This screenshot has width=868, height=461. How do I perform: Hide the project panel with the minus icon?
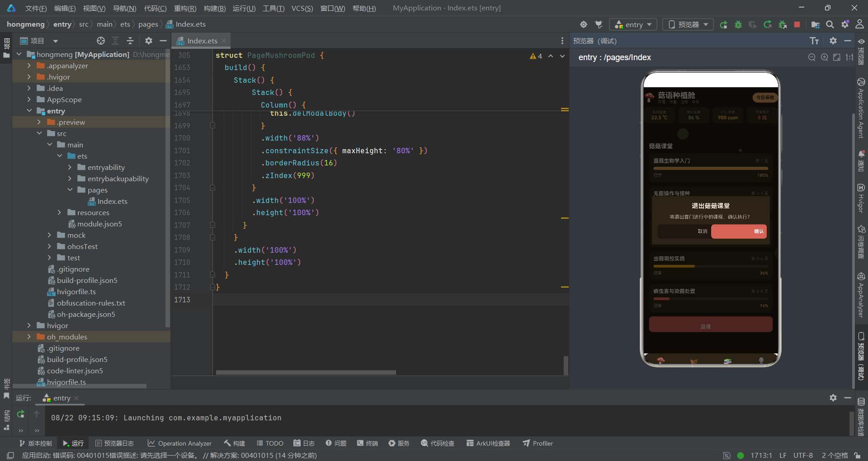[163, 41]
